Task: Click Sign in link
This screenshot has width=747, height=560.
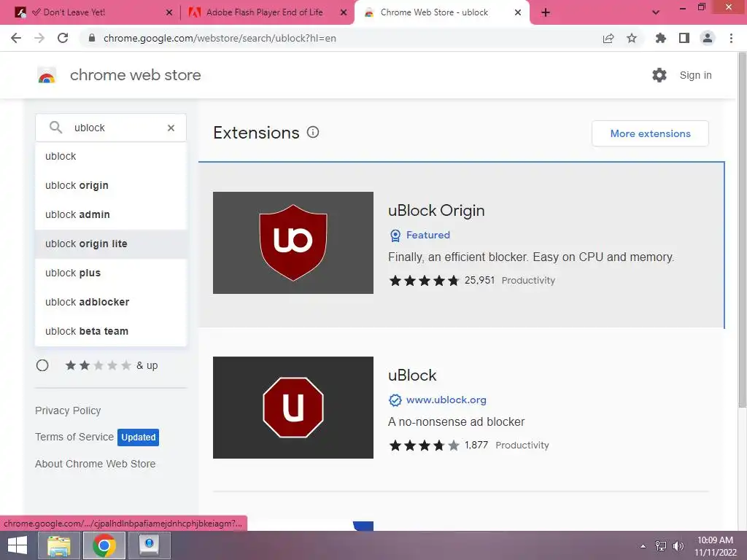Action: tap(695, 75)
